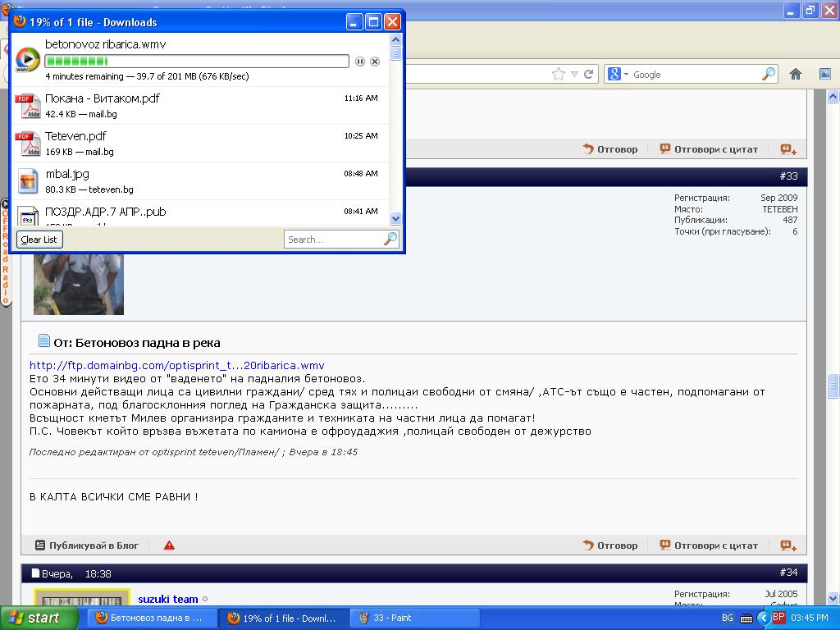Click the Firefox icon in Downloads title bar

click(20, 21)
